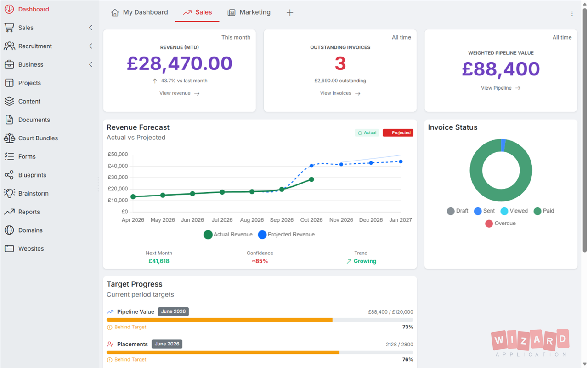
Task: Click the Brainstorm lightbulb icon
Action: click(9, 193)
